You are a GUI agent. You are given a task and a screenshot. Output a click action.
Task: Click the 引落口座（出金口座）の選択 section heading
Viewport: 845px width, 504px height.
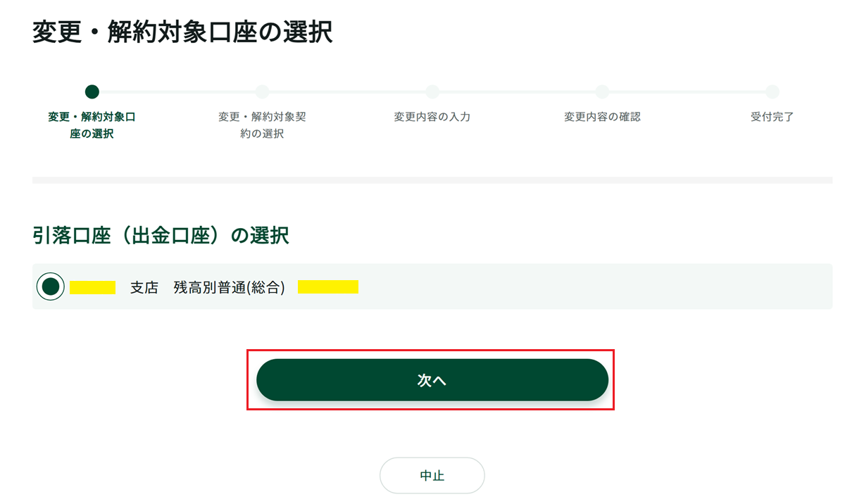tap(161, 236)
